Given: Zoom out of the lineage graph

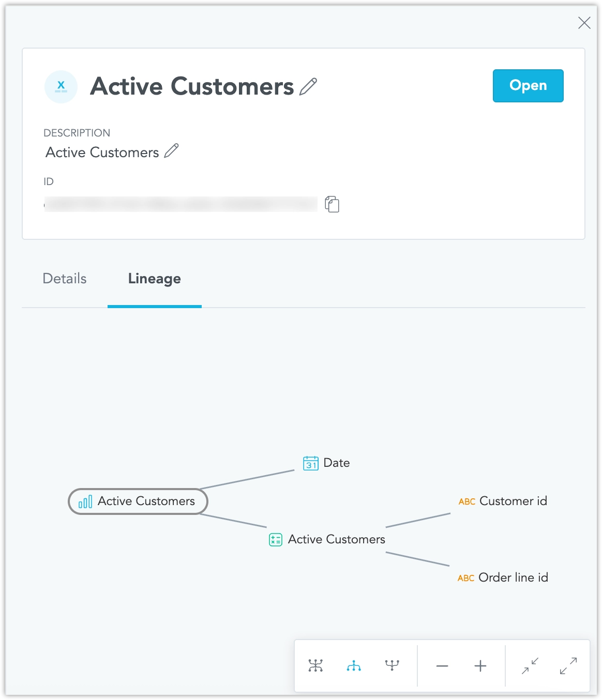Looking at the screenshot, I should [442, 666].
